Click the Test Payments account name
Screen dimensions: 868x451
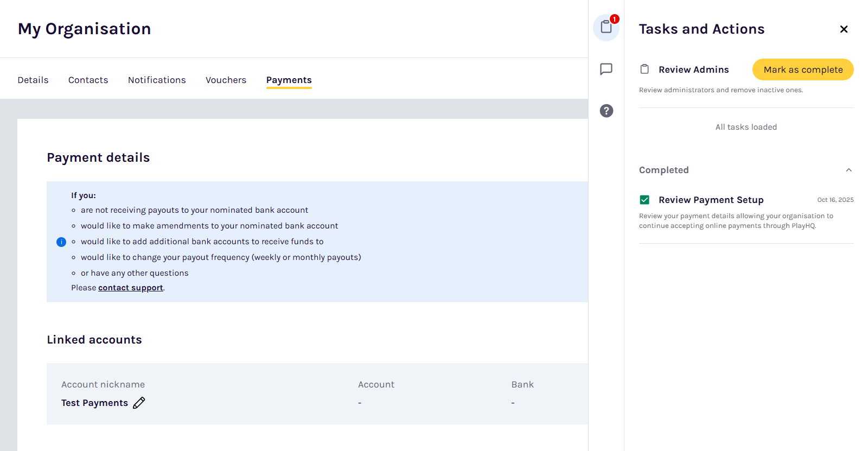pos(94,403)
